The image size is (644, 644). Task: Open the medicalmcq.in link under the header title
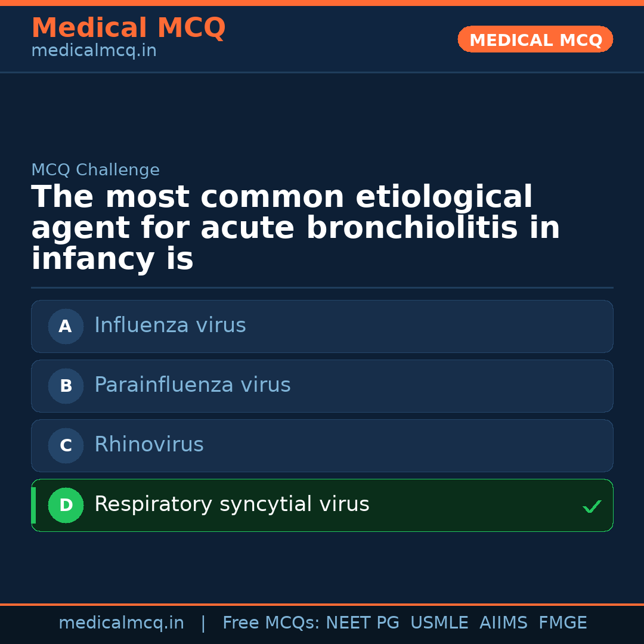click(x=94, y=51)
